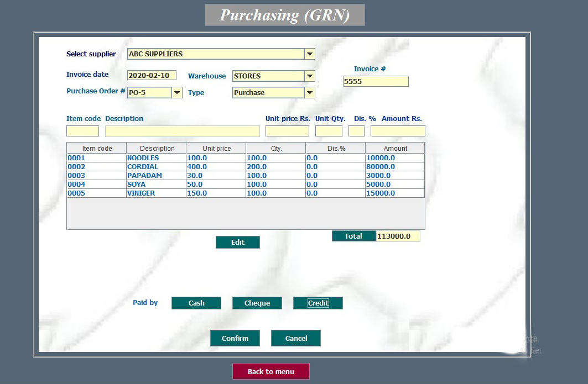This screenshot has height=384, width=588.
Task: Click the amount 15000.0 cell
Action: tap(396, 193)
